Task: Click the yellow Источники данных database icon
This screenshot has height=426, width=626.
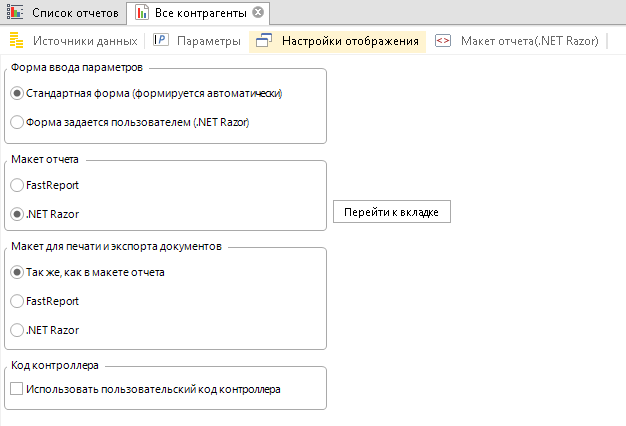Action: point(17,41)
